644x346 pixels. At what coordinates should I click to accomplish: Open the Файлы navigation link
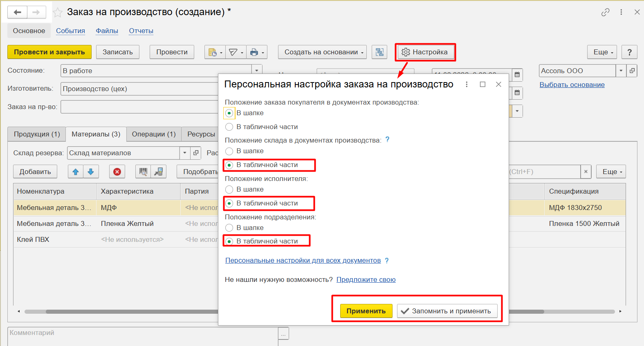click(x=107, y=31)
